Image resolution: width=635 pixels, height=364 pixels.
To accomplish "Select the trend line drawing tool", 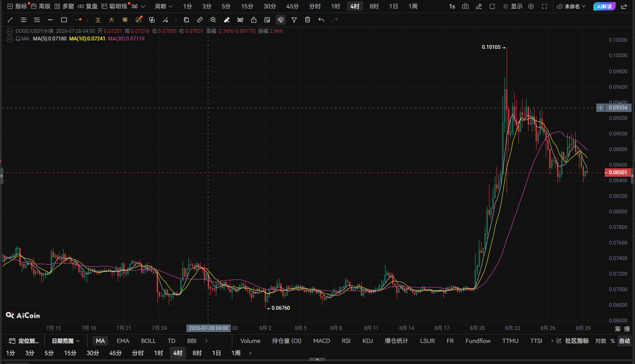I will click(x=10, y=20).
